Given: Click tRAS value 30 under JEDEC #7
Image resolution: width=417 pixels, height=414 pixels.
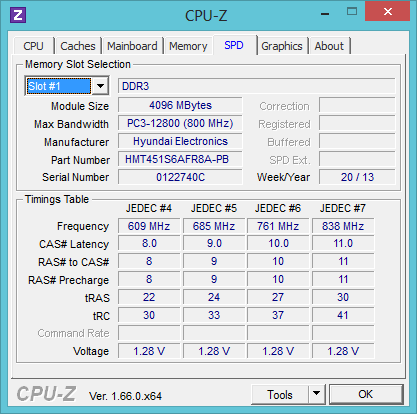Looking at the screenshot, I should point(343,297).
